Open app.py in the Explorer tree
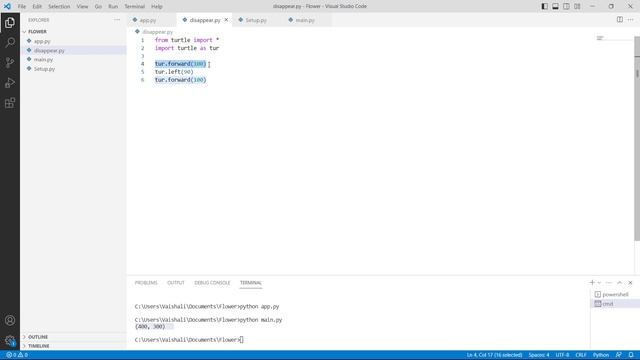 coord(42,41)
